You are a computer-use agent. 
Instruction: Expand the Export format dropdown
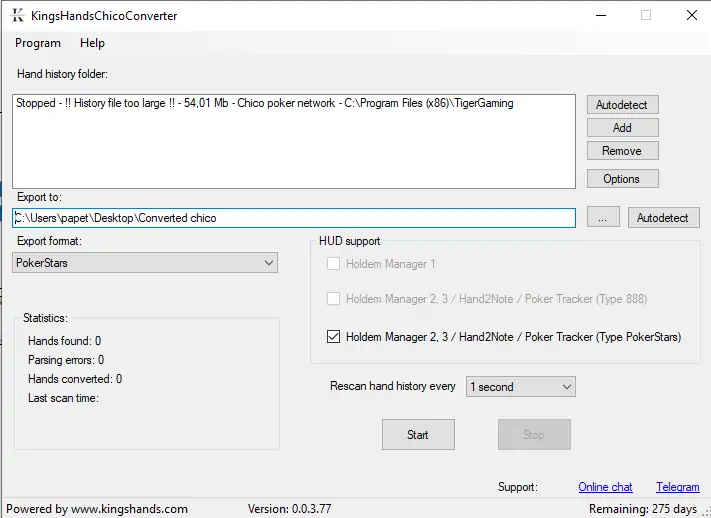pyautogui.click(x=145, y=262)
